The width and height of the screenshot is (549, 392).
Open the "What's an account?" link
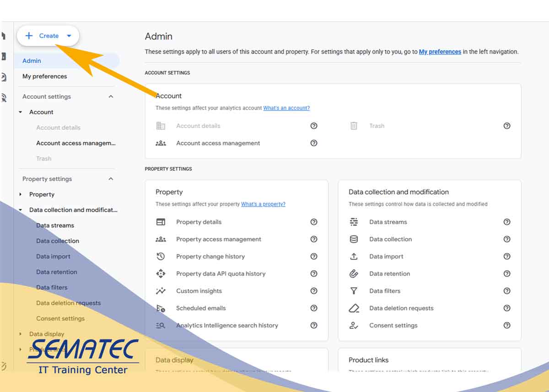[286, 108]
